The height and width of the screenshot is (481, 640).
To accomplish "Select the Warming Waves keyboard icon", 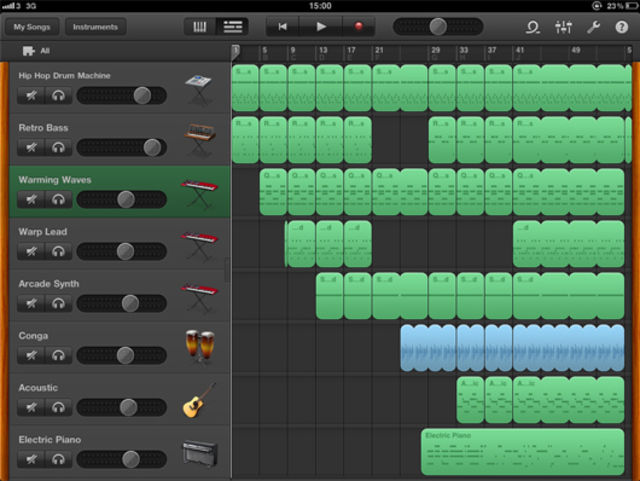I will tap(199, 194).
